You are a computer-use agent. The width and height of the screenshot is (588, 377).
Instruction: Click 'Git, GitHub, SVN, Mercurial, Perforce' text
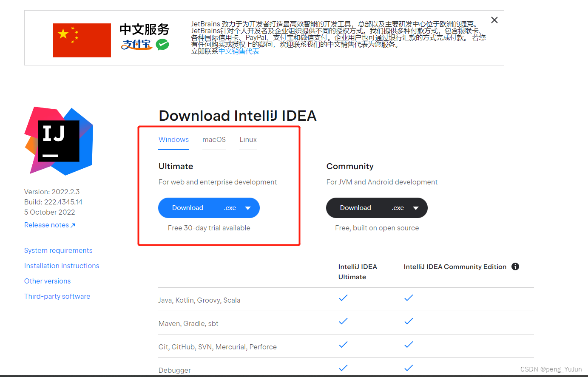217,347
